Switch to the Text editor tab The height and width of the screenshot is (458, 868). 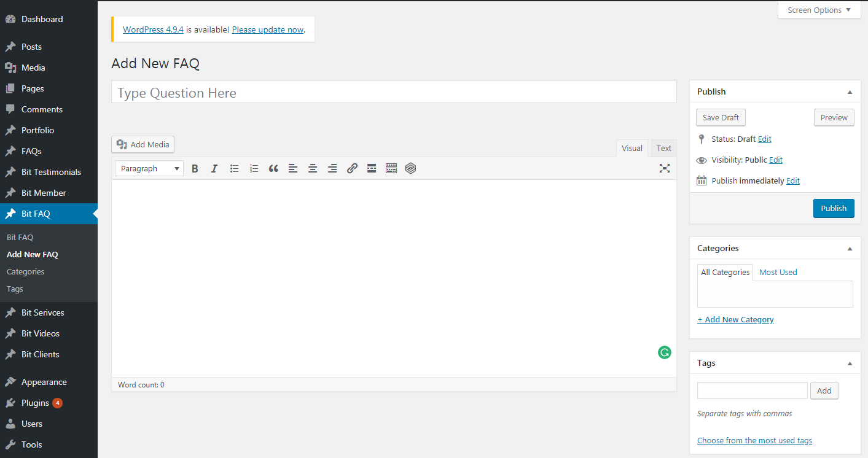[663, 148]
